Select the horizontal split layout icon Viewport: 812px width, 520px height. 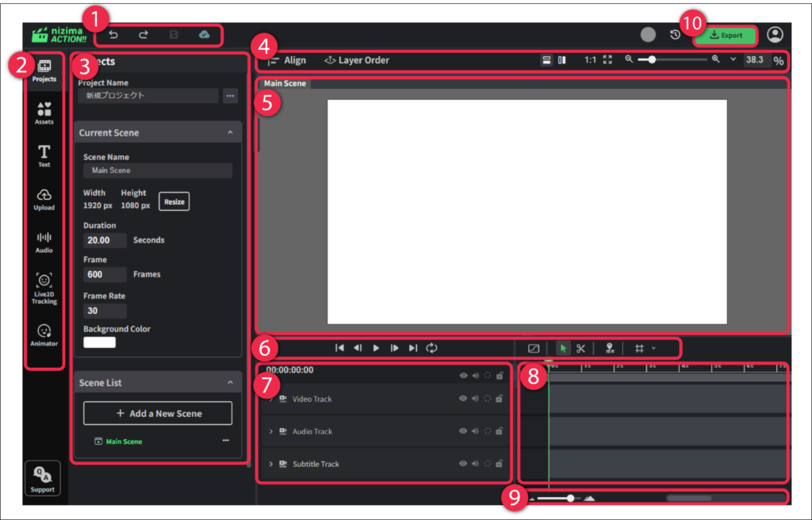point(546,60)
